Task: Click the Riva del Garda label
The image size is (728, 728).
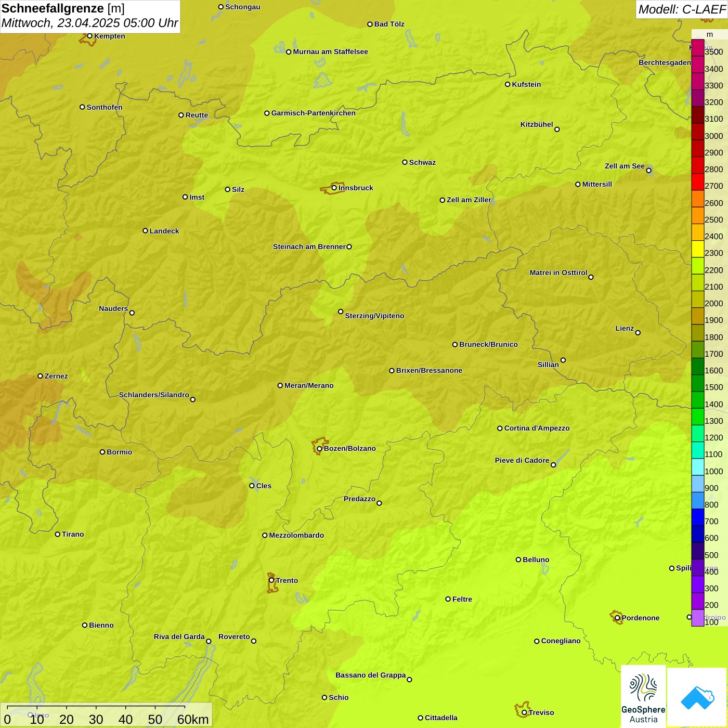Action: [x=179, y=636]
